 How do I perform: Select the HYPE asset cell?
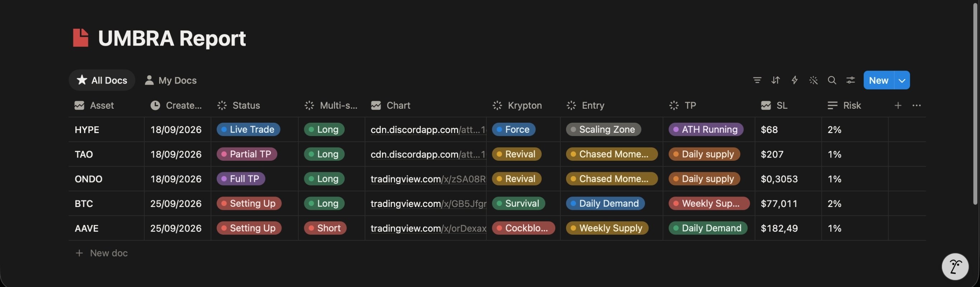pos(106,130)
